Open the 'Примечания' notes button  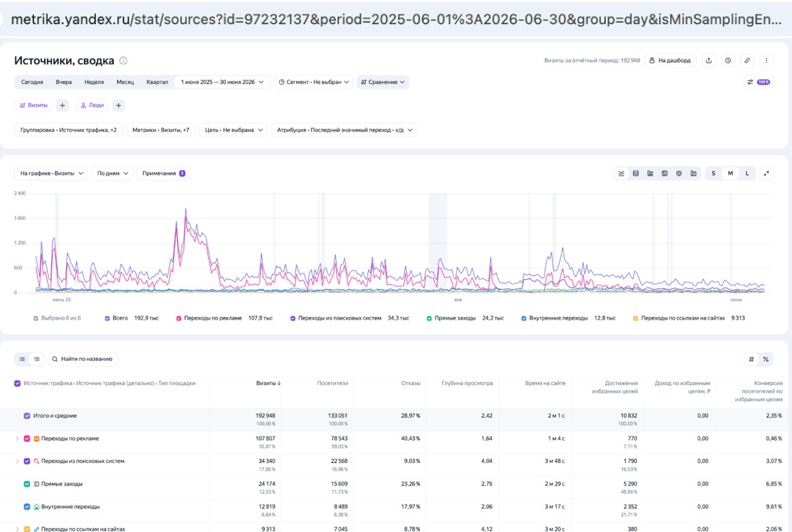tap(163, 173)
